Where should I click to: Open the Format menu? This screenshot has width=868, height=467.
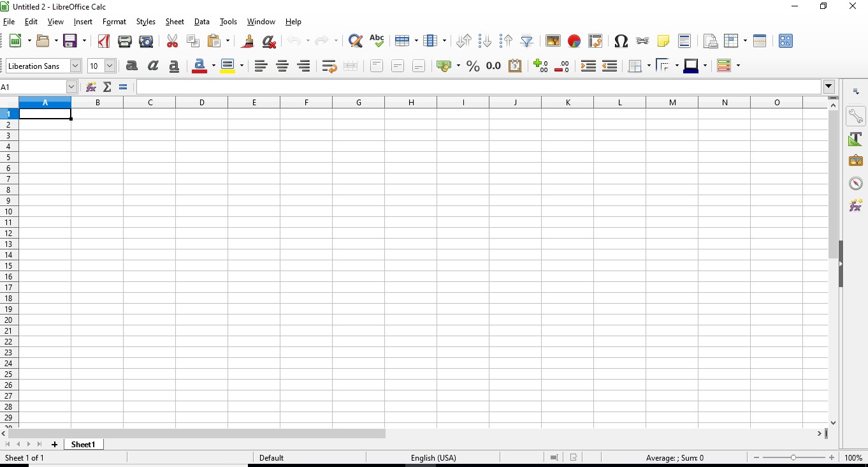click(114, 22)
